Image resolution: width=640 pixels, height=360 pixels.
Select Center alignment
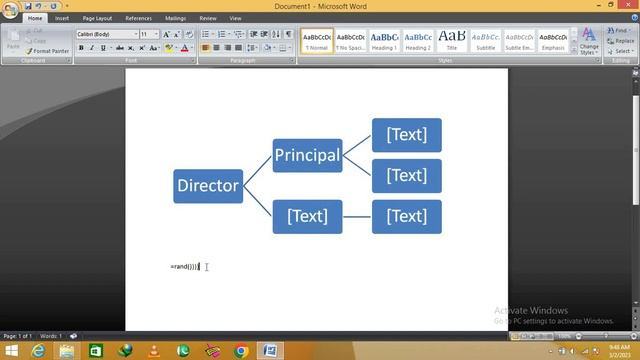(x=216, y=48)
